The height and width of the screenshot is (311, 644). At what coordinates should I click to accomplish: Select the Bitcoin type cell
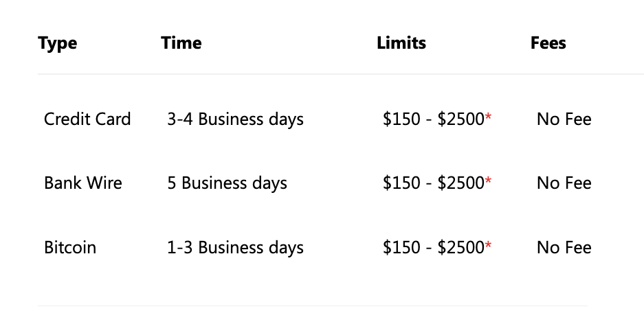pyautogui.click(x=70, y=247)
